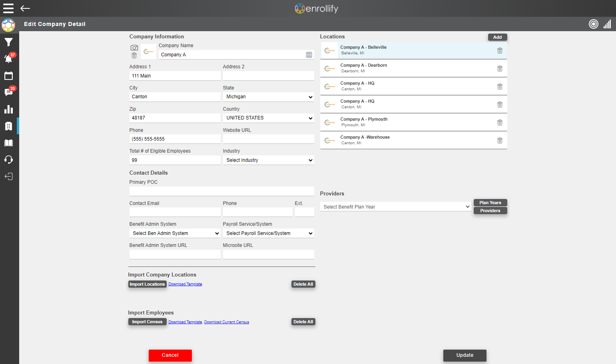Click the camera icon to upload logo
Viewport: 616px width, 364px height.
click(134, 48)
